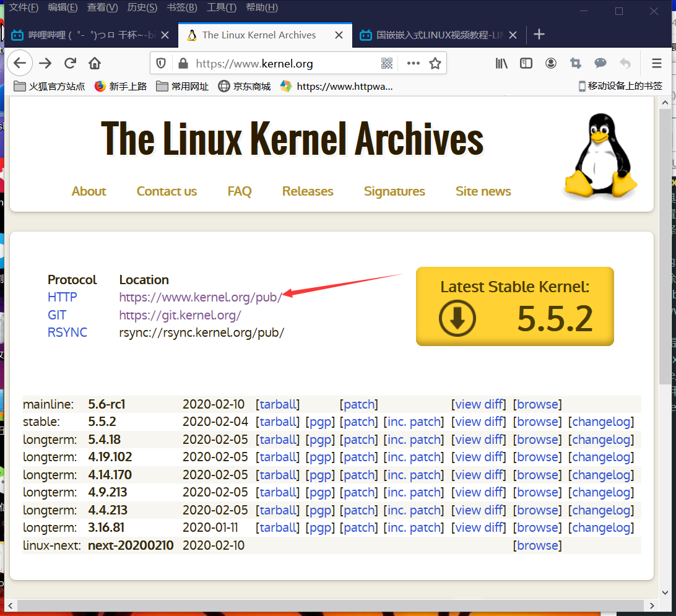
Task: Bookmark this page with star
Action: coord(435,63)
